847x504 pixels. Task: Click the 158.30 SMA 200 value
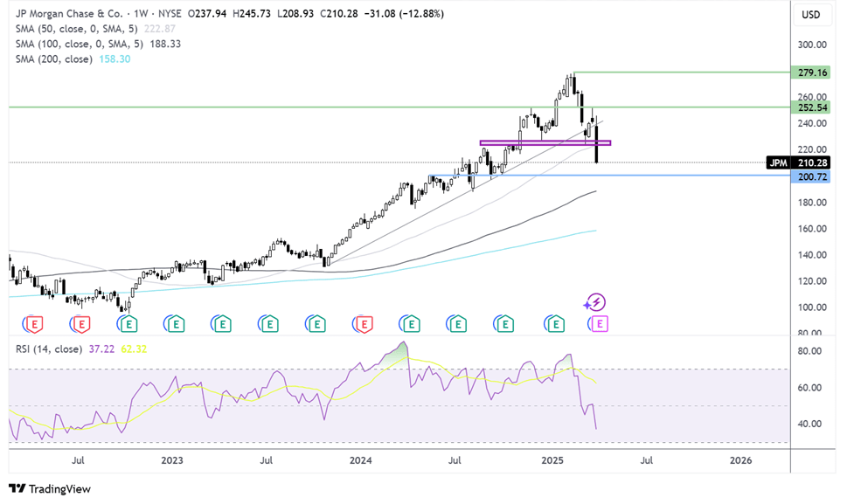click(x=115, y=59)
